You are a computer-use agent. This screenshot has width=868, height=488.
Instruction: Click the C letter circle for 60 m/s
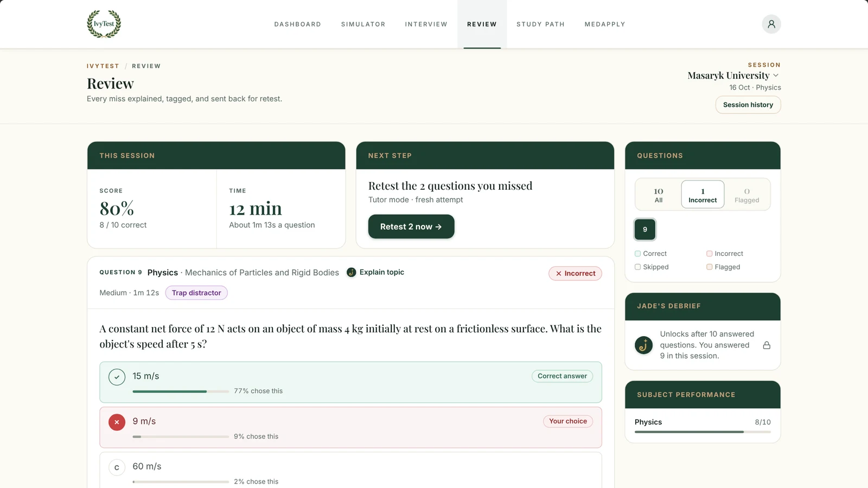pos(117,467)
